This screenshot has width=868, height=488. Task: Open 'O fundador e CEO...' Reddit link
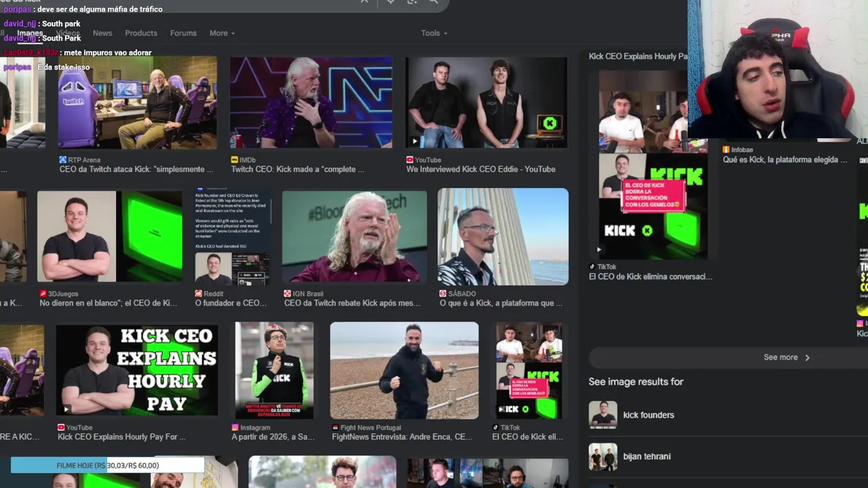[x=231, y=303]
